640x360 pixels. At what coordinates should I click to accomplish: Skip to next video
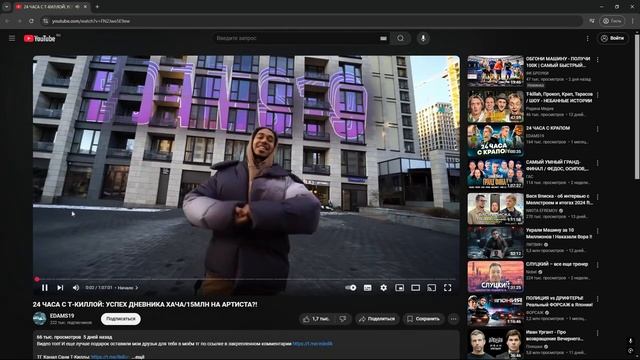[x=60, y=288]
